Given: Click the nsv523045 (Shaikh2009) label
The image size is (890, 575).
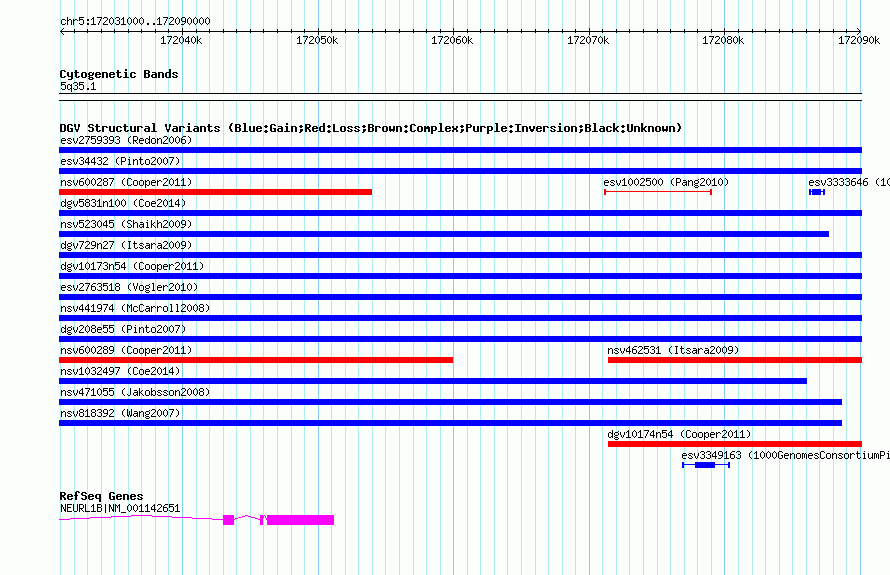Looking at the screenshot, I should coord(126,224).
